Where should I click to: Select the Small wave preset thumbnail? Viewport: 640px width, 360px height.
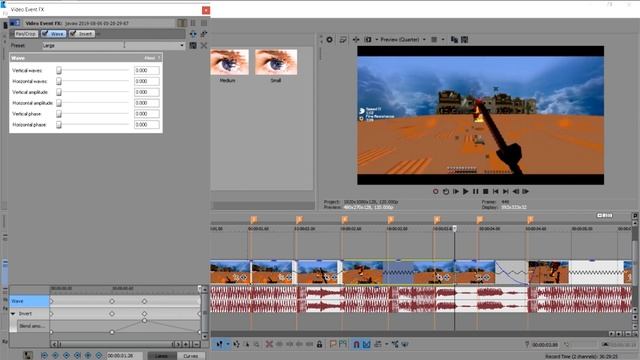click(276, 62)
